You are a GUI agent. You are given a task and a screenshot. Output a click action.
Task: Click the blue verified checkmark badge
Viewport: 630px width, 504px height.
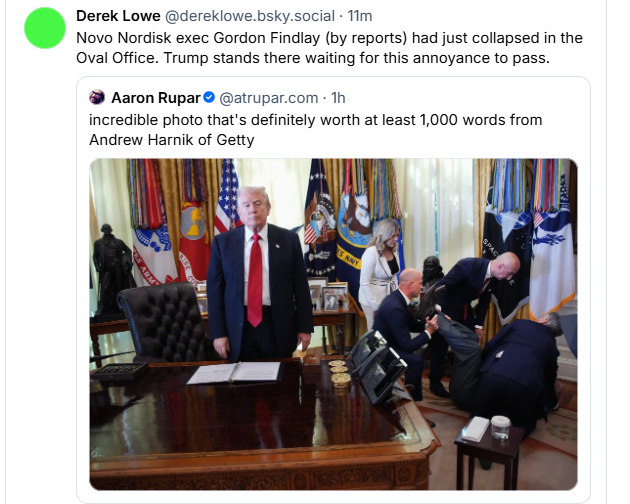pos(209,97)
